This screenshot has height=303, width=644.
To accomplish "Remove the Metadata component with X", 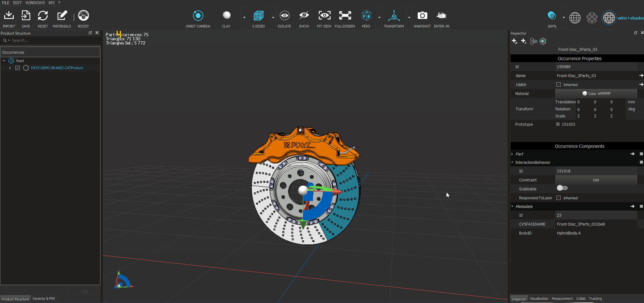I will click(x=641, y=206).
